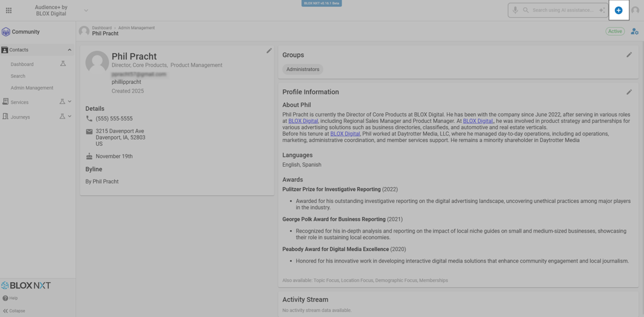Click the Active status badge
Image resolution: width=644 pixels, height=317 pixels.
point(615,31)
